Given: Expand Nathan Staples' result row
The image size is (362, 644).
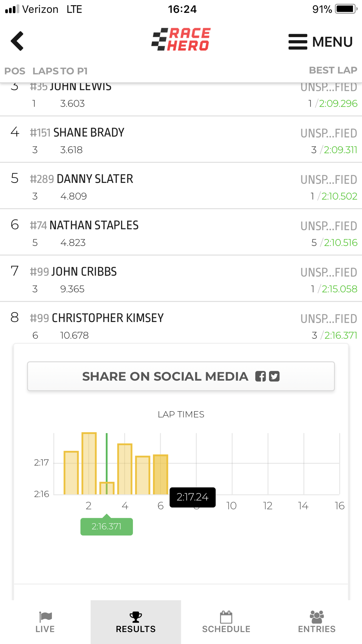Looking at the screenshot, I should click(x=181, y=232).
